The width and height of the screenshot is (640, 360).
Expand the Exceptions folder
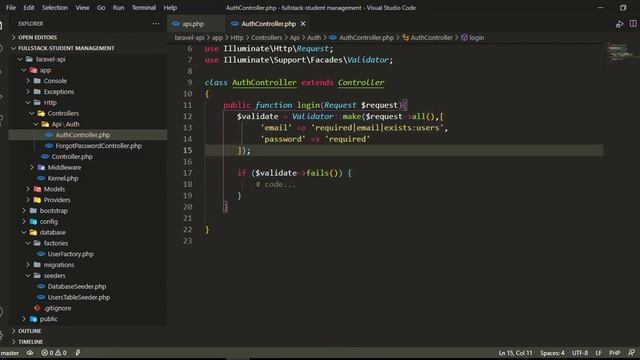pos(58,91)
